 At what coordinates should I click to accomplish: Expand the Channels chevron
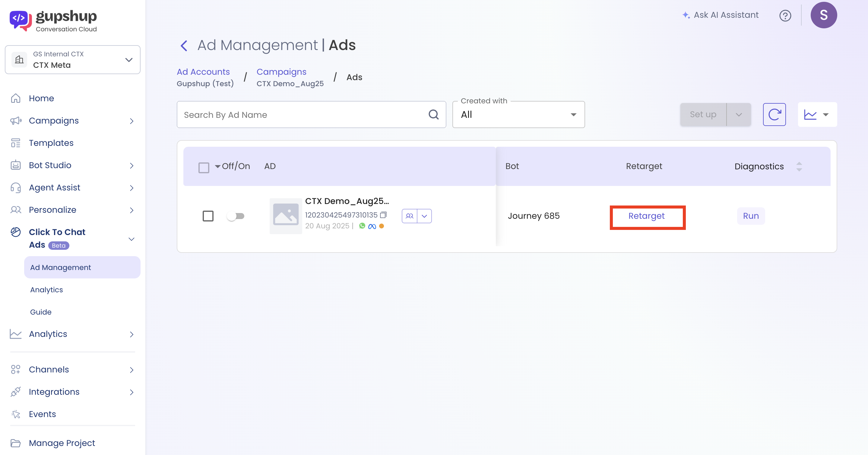click(x=131, y=370)
